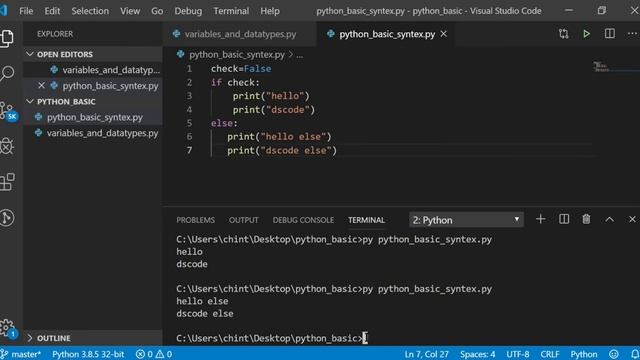Image resolution: width=640 pixels, height=360 pixels.
Task: Click Ln 7, Col 27 in status bar
Action: click(x=427, y=354)
